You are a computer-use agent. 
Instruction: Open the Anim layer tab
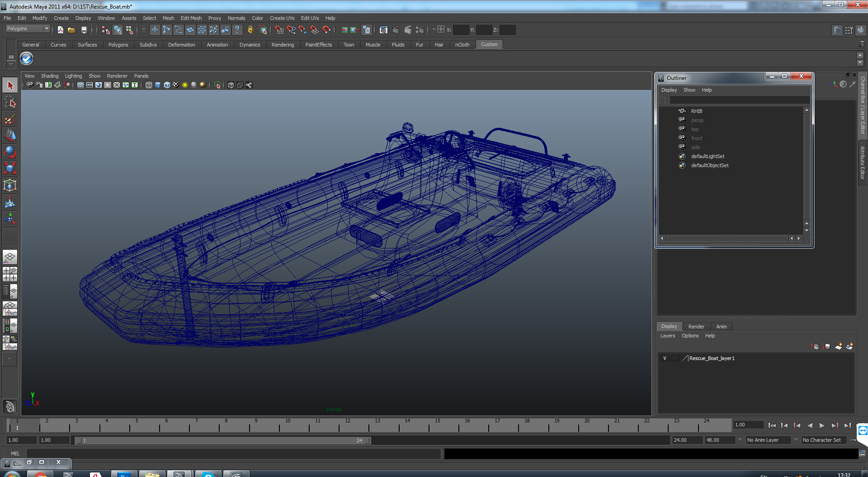tap(722, 327)
